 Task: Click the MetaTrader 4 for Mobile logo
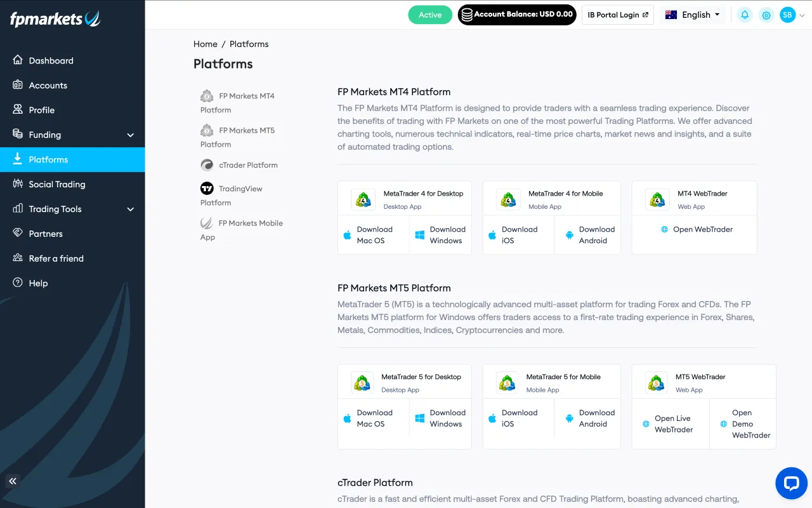(x=508, y=199)
